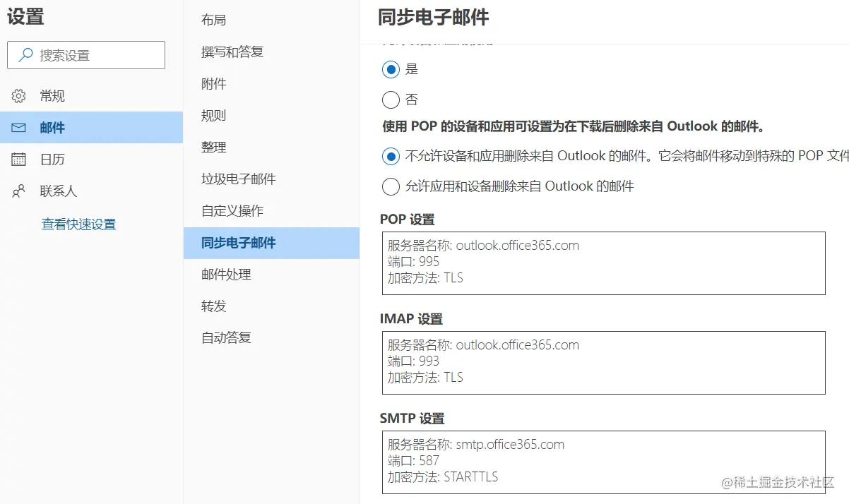Click the text 端口: 993
The image size is (849, 504).
413,361
